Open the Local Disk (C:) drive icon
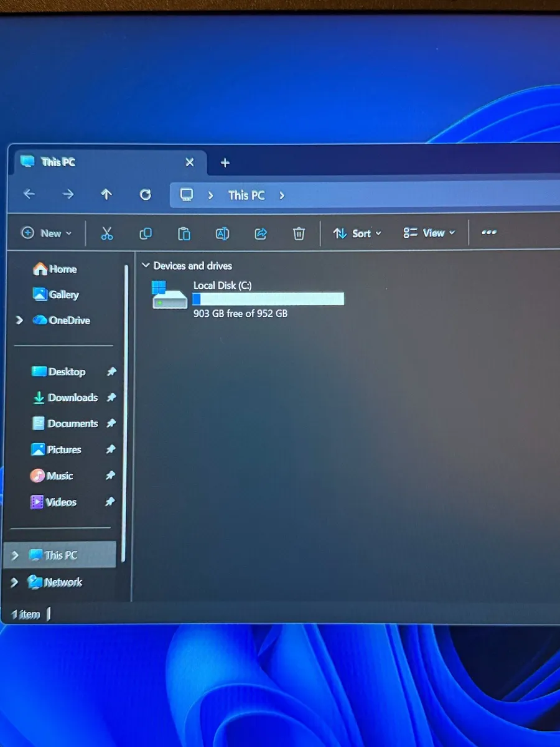This screenshot has height=747, width=560. pos(169,294)
